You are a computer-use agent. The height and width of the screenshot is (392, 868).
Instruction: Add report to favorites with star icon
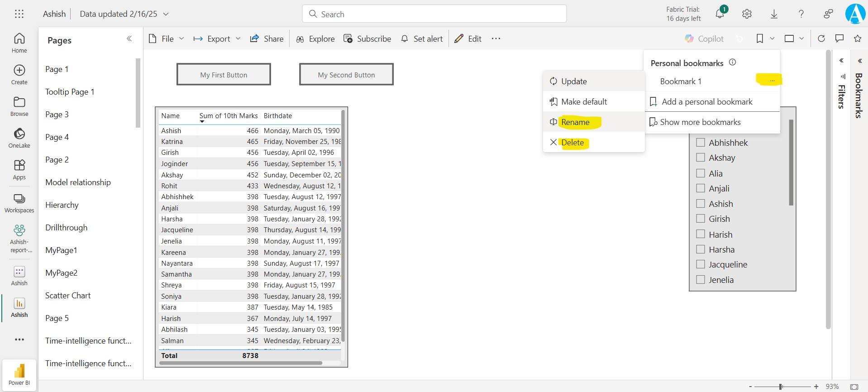tap(857, 38)
